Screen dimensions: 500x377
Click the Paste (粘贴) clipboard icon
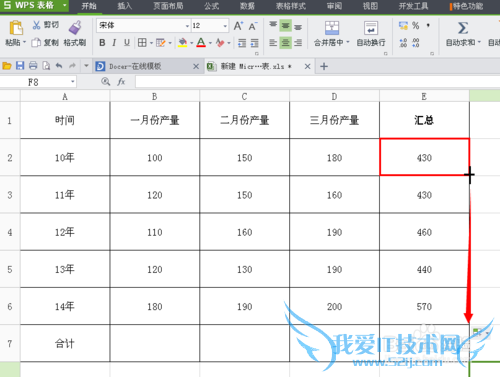coord(16,28)
